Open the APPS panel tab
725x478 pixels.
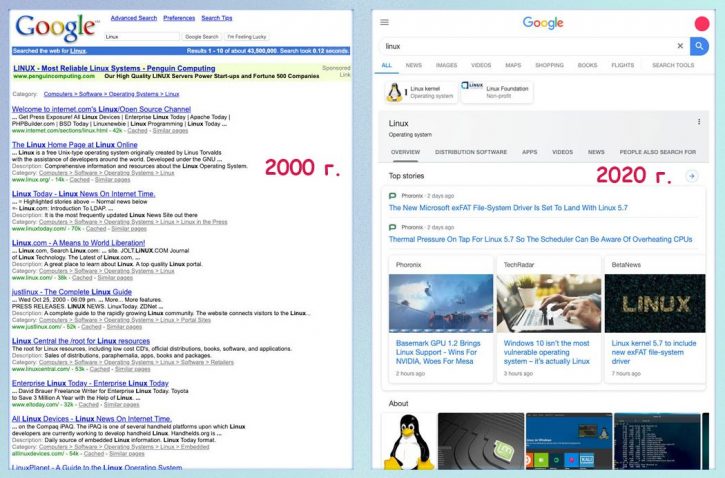529,152
